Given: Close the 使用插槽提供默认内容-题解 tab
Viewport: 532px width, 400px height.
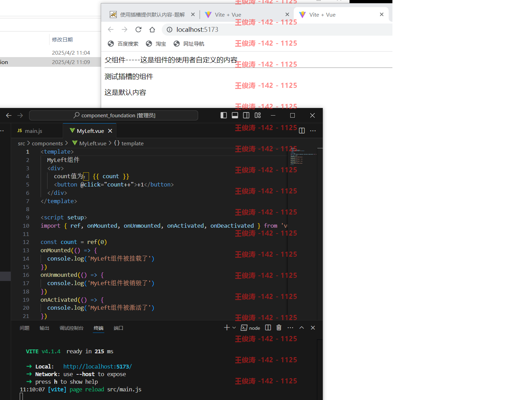Looking at the screenshot, I should (x=193, y=15).
